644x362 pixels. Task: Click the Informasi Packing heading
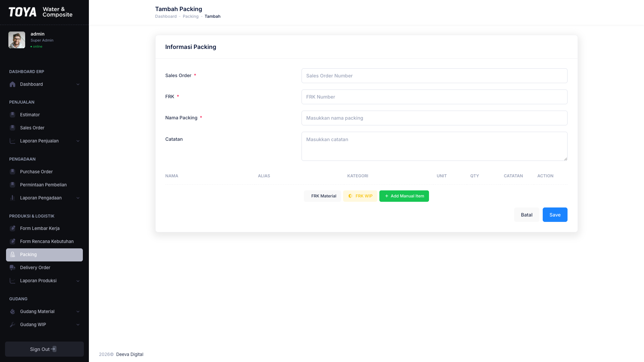coord(191,47)
